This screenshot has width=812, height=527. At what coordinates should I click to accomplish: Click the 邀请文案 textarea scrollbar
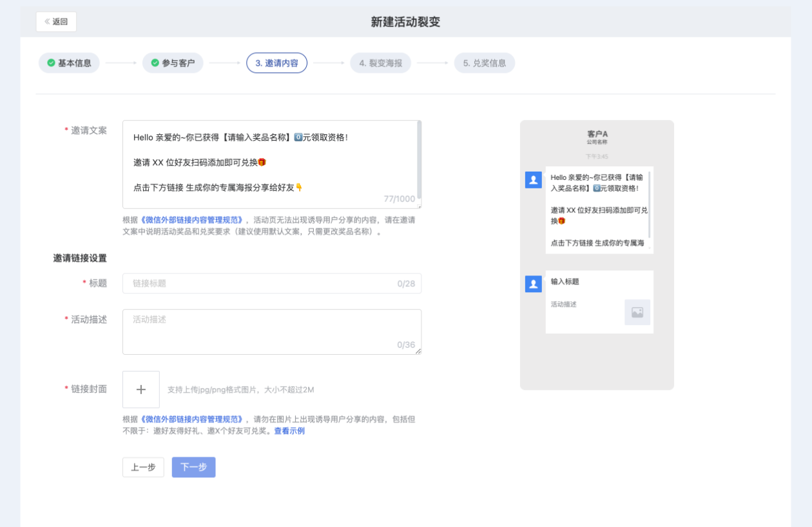pyautogui.click(x=419, y=159)
